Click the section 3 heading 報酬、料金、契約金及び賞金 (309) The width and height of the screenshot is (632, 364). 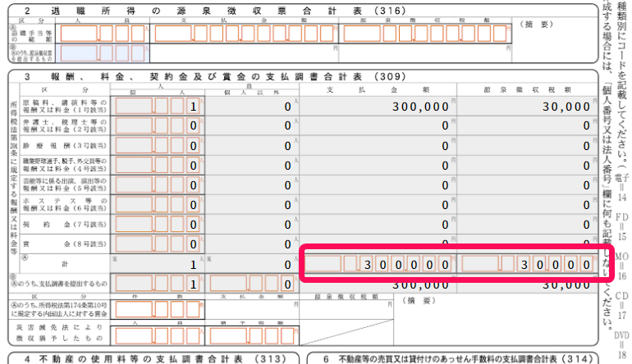215,76
